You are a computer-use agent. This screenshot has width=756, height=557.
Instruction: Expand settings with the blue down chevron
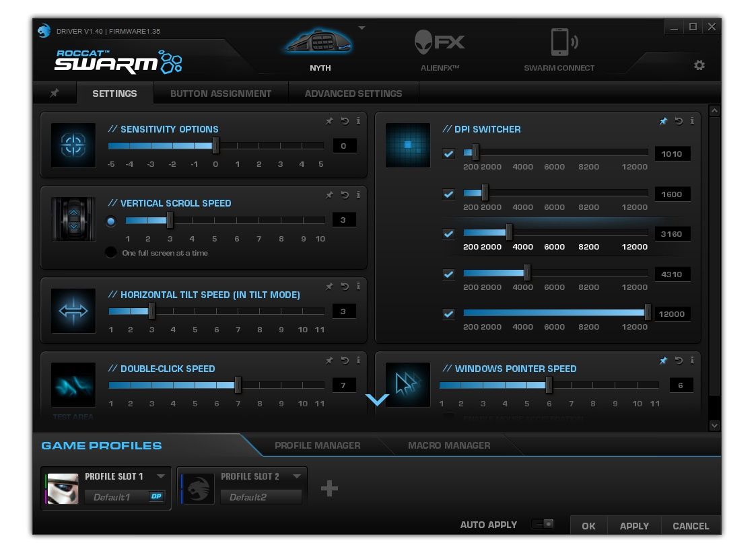pos(377,400)
